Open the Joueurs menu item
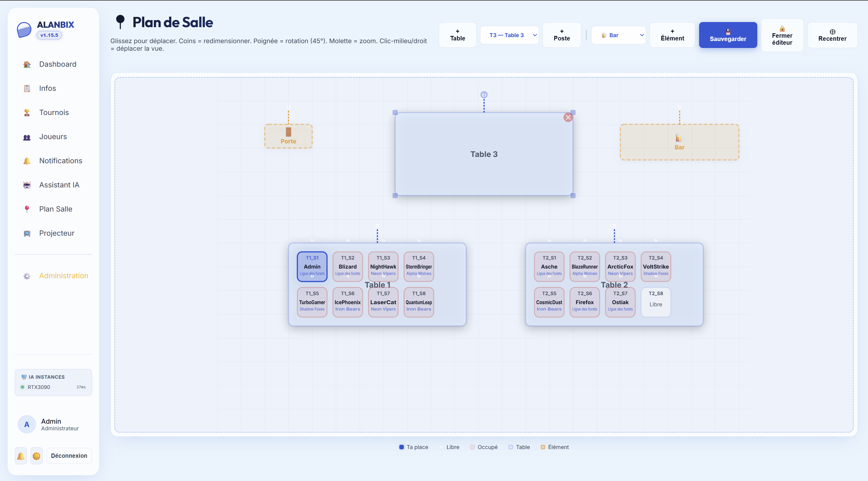868x481 pixels. (53, 137)
